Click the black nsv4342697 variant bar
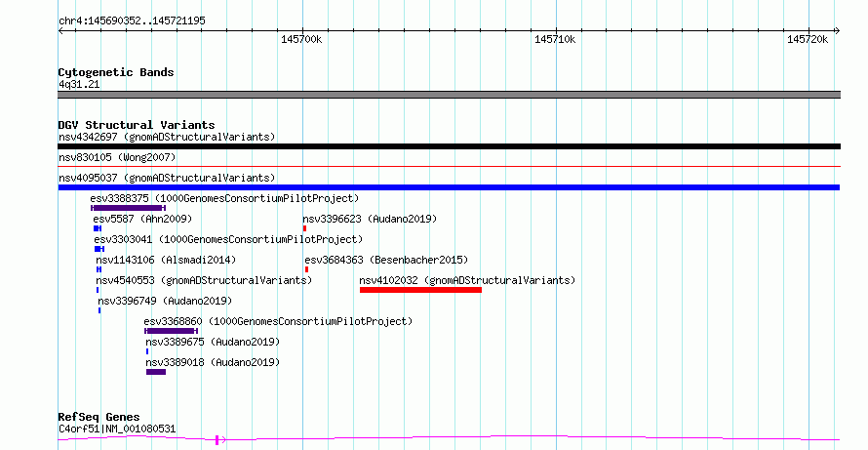Image resolution: width=868 pixels, height=450 pixels. (x=449, y=146)
